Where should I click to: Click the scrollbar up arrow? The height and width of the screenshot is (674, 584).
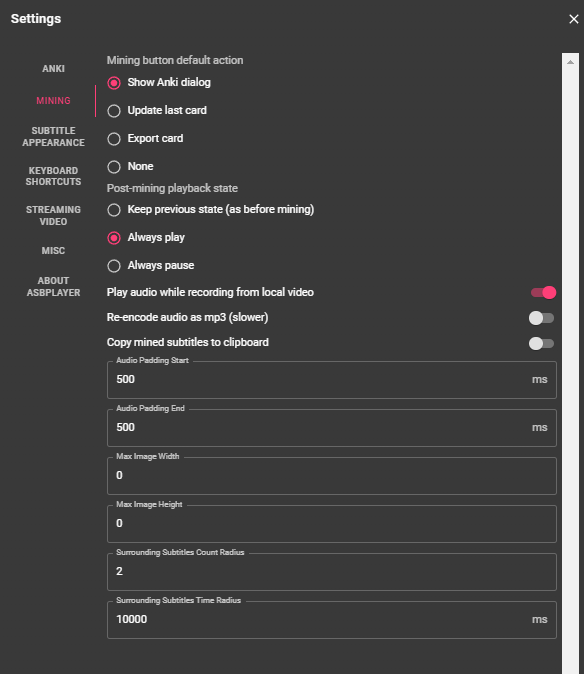pyautogui.click(x=570, y=62)
